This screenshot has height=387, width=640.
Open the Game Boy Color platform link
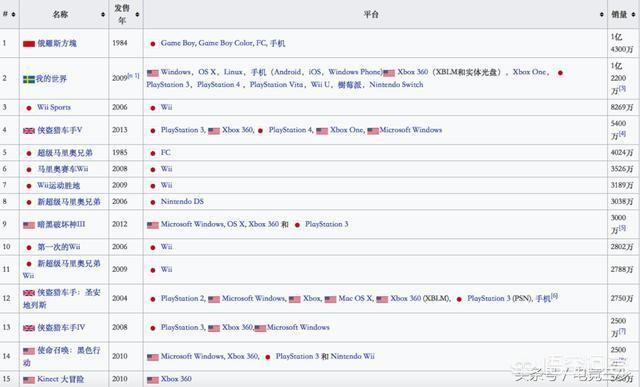click(226, 43)
